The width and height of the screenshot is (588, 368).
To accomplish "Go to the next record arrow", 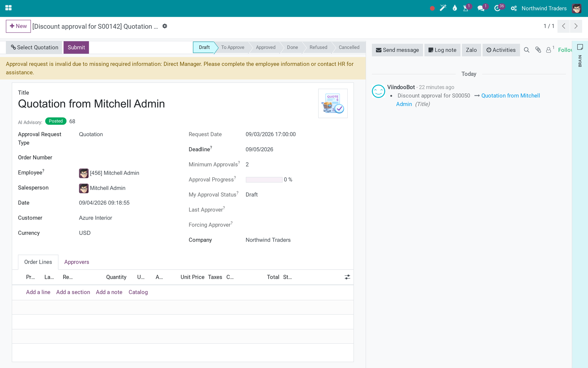I will [576, 26].
